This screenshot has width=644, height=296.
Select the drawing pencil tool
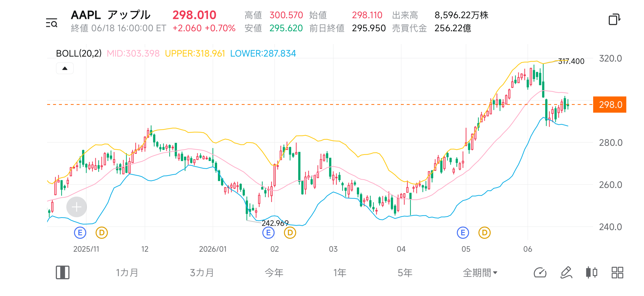pyautogui.click(x=566, y=272)
